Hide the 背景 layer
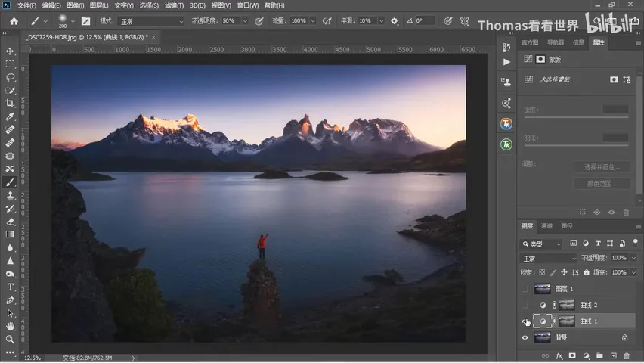This screenshot has height=363, width=644. click(525, 337)
